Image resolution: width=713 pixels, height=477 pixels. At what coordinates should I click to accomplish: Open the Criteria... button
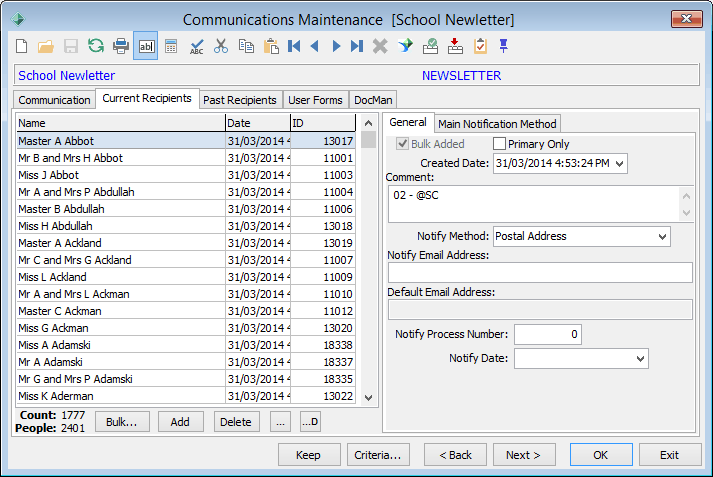click(378, 455)
